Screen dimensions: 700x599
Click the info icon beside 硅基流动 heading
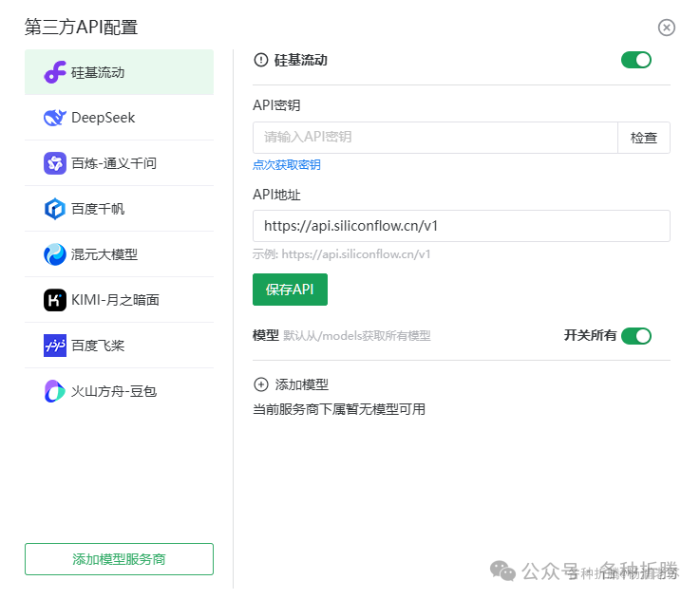click(x=260, y=60)
